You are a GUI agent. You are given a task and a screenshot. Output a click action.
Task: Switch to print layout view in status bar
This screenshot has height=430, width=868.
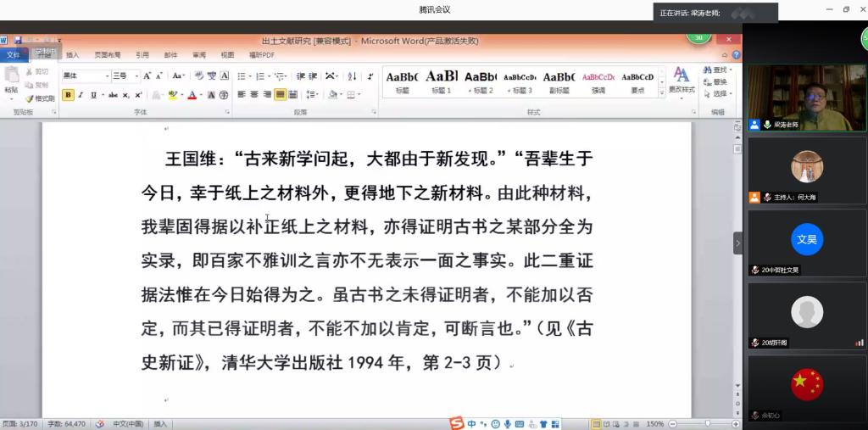(x=596, y=424)
